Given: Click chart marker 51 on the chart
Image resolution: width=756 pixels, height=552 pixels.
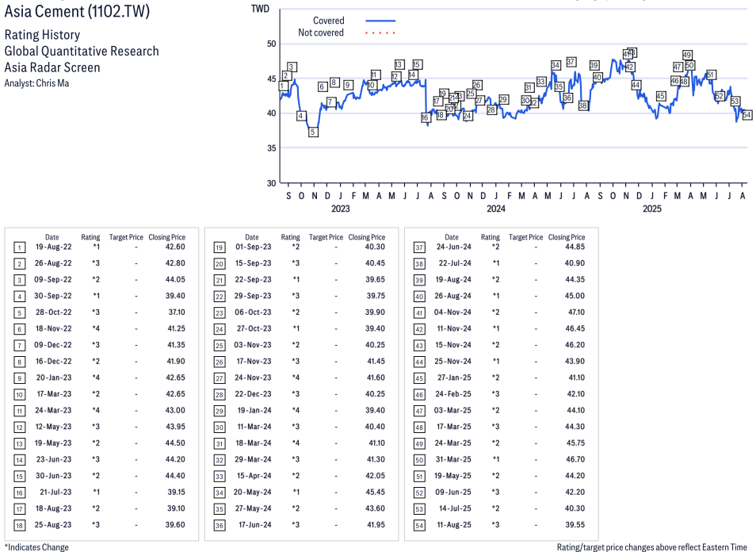Looking at the screenshot, I should (x=710, y=75).
